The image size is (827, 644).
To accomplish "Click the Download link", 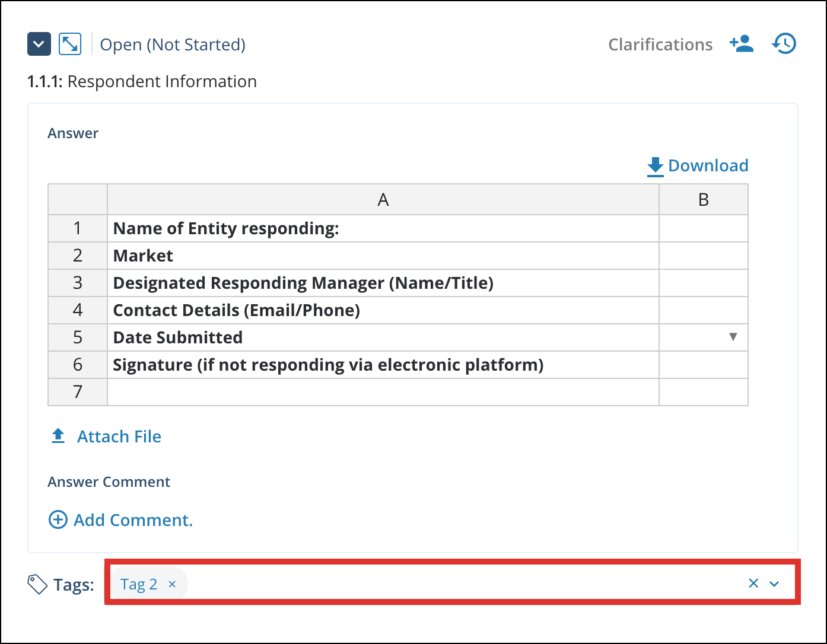I will point(708,165).
